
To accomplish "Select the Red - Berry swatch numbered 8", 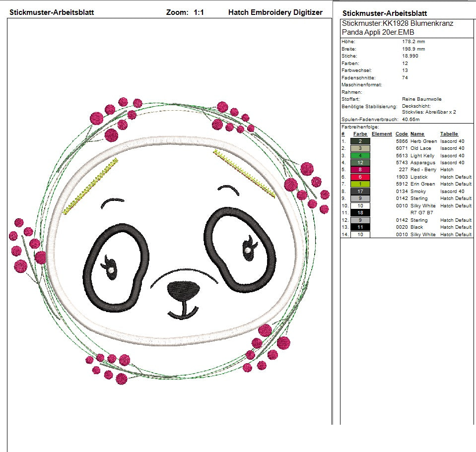I will point(360,170).
